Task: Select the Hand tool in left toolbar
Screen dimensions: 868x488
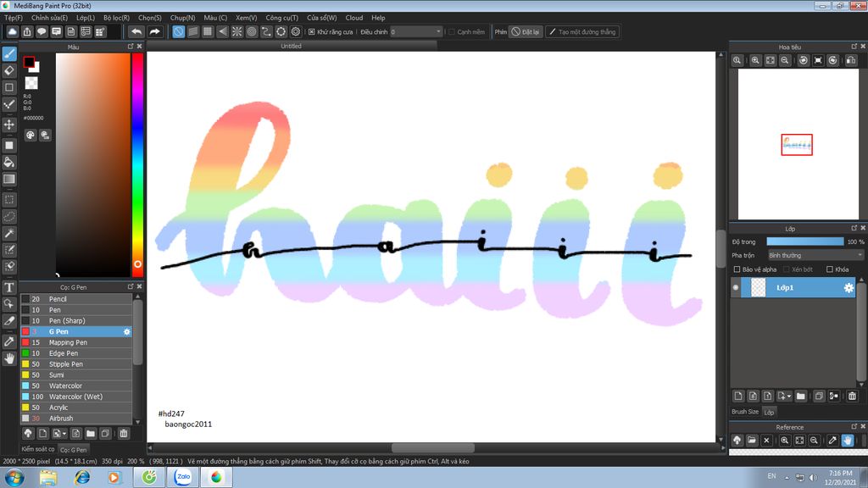Action: pyautogui.click(x=9, y=358)
